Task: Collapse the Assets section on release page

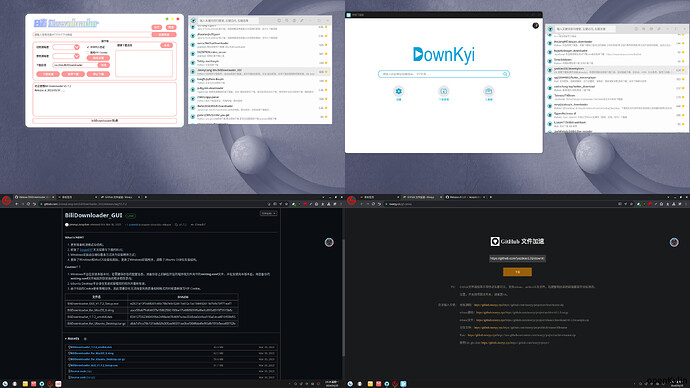Action: tap(73, 339)
